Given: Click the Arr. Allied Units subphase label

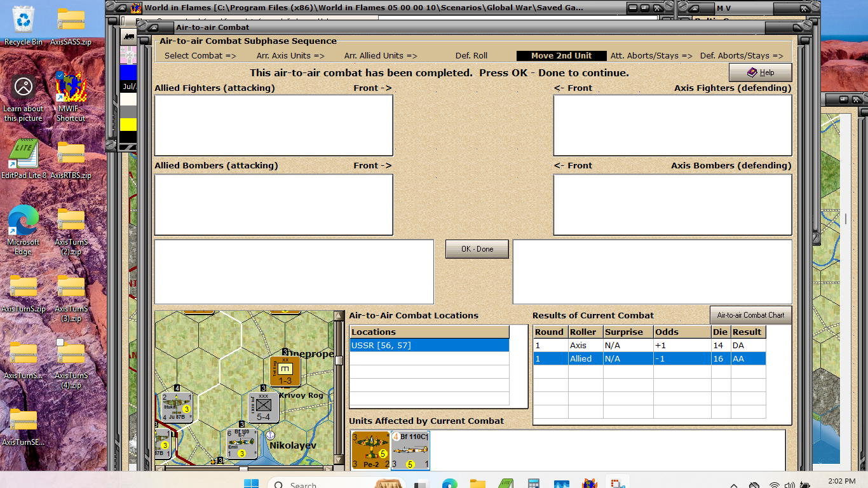Looking at the screenshot, I should [381, 55].
